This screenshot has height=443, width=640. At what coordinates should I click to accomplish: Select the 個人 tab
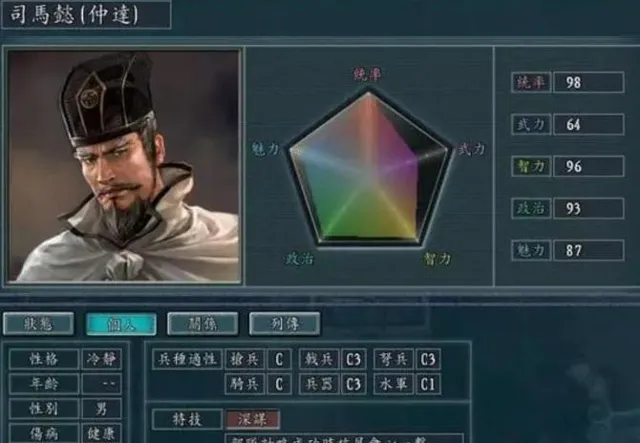(x=121, y=324)
